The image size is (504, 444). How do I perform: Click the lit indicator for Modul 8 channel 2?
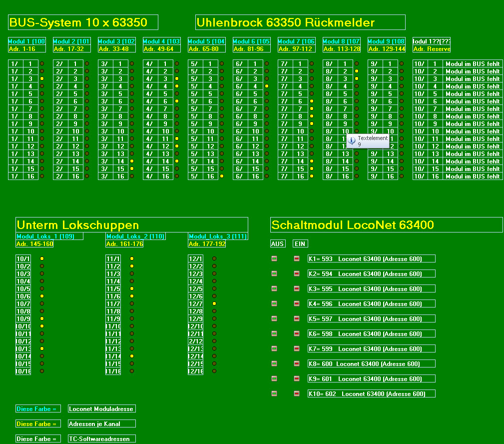(x=357, y=71)
